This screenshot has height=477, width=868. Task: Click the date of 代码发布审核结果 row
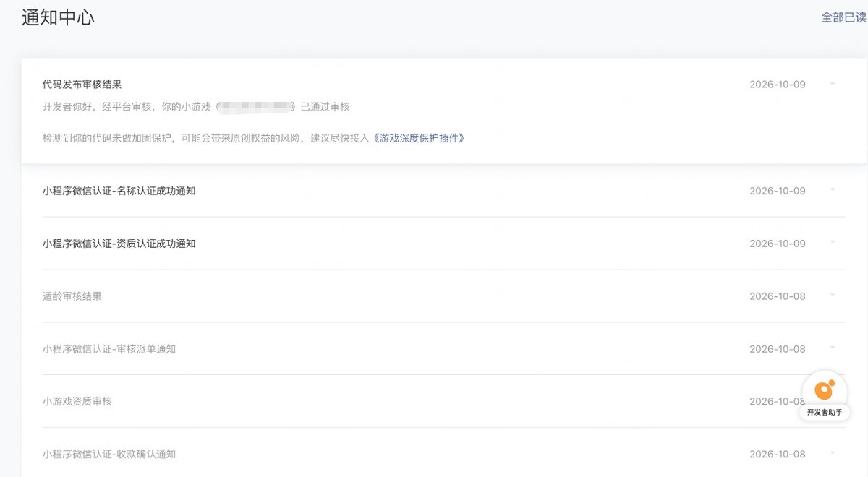(778, 85)
